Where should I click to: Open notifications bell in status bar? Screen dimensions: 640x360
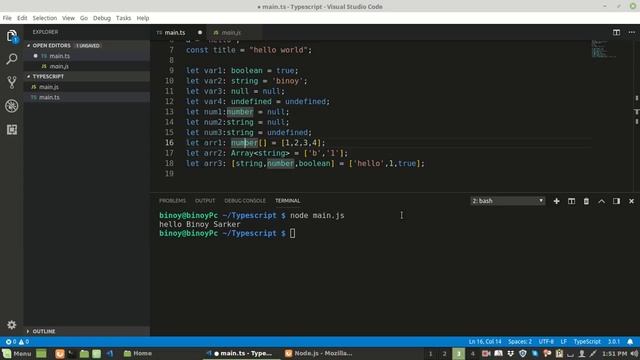point(630,342)
